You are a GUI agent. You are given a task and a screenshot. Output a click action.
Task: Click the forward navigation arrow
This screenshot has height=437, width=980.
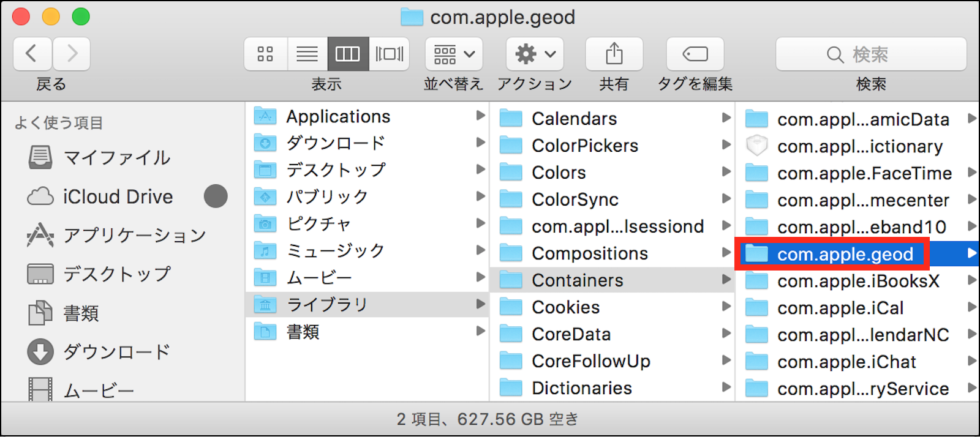click(x=72, y=54)
